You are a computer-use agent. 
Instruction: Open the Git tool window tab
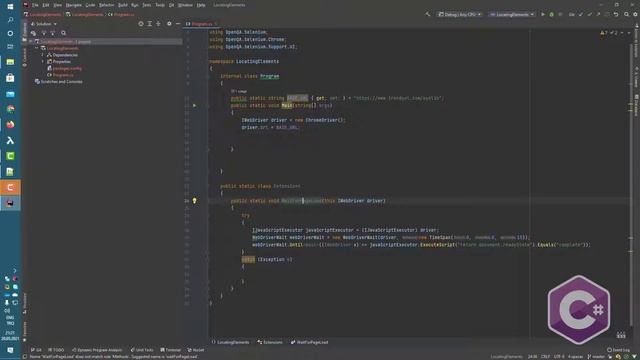pos(36,350)
